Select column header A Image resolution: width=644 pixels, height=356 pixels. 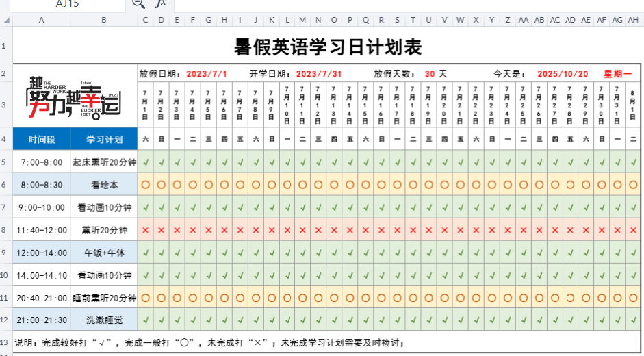41,21
